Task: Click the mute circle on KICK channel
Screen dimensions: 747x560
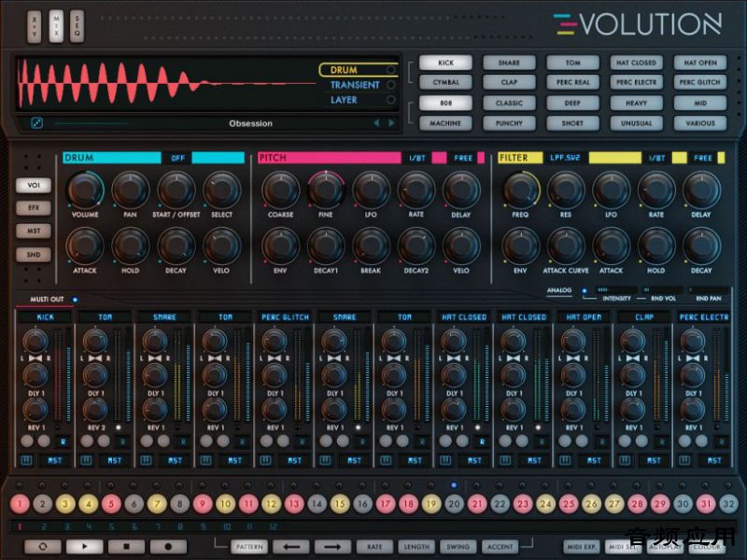Action: pyautogui.click(x=27, y=441)
